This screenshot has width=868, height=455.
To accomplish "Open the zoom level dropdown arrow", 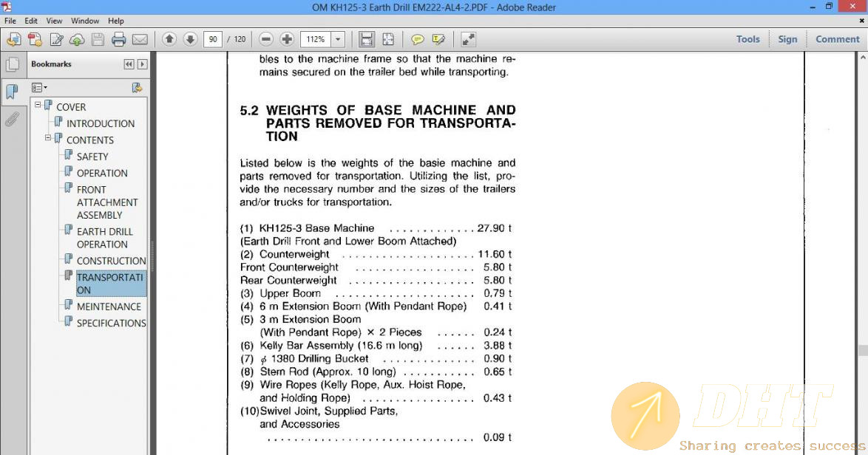I will pyautogui.click(x=338, y=39).
